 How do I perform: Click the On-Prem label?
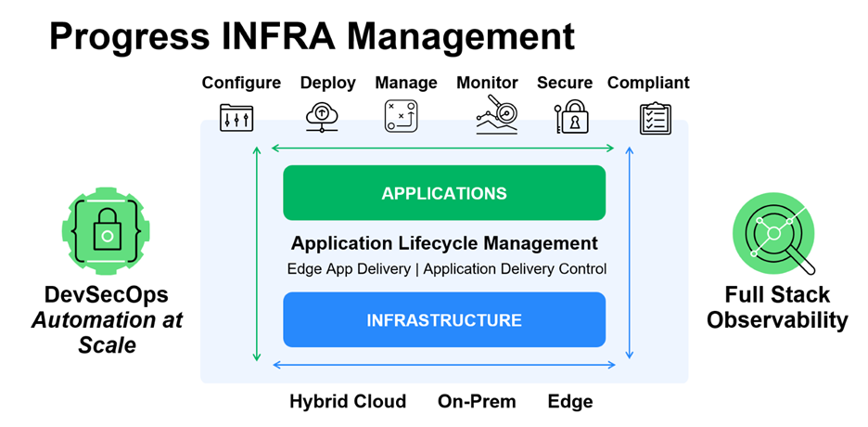click(x=477, y=402)
